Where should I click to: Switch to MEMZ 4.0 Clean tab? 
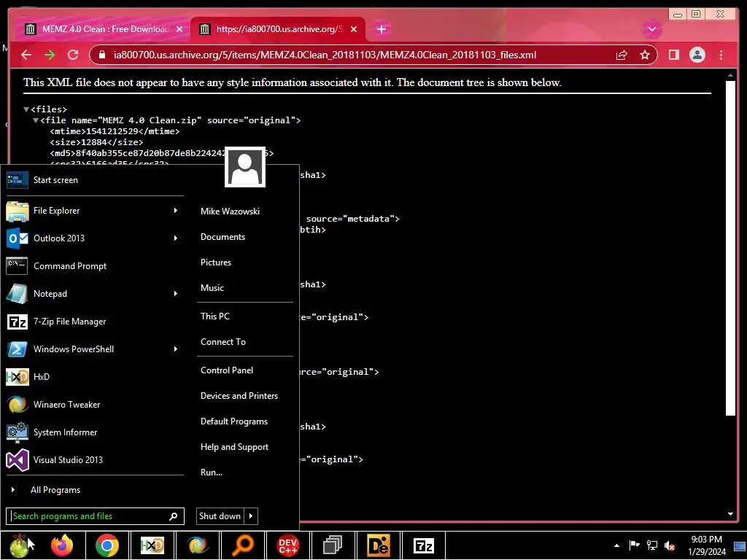[105, 29]
